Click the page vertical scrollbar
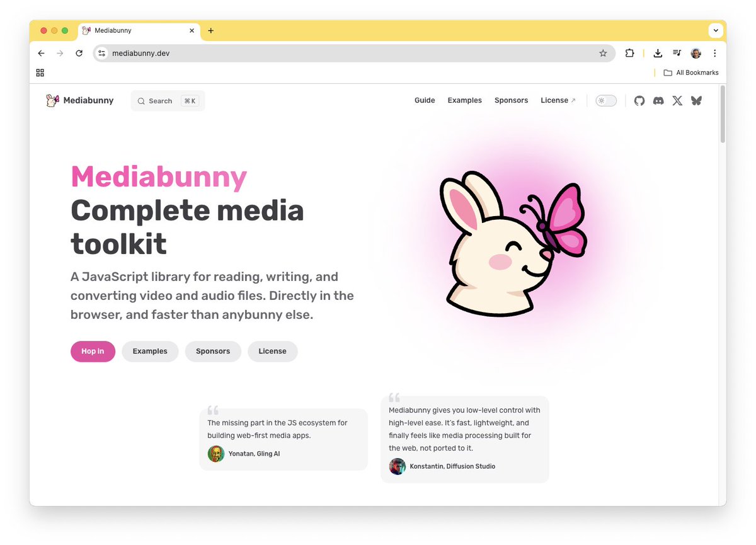The image size is (756, 545). (723, 114)
